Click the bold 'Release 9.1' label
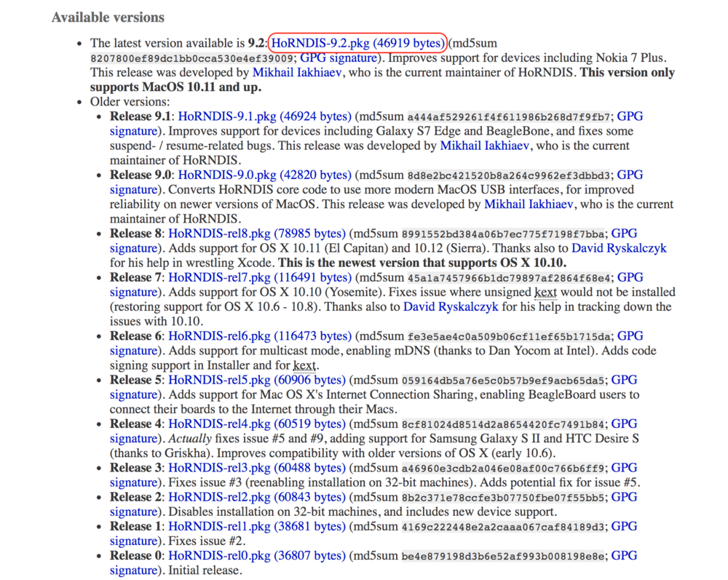The width and height of the screenshot is (728, 580). [x=141, y=116]
